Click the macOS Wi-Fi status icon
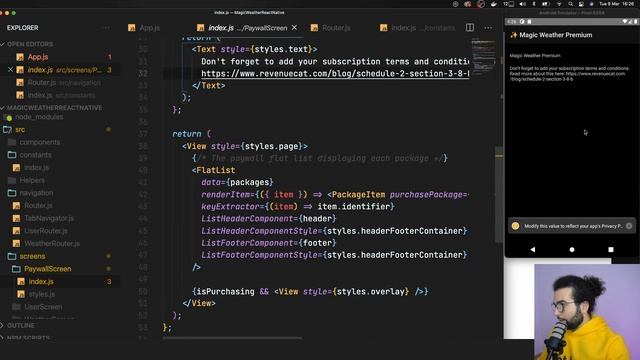 (559, 4)
